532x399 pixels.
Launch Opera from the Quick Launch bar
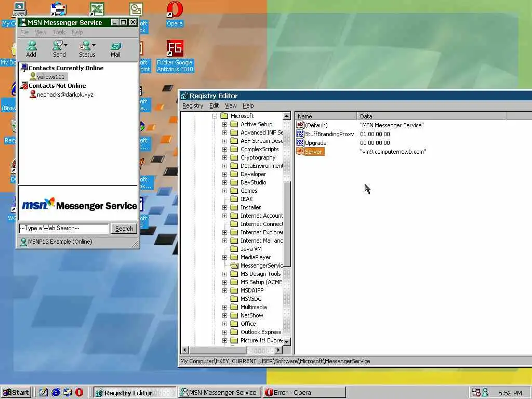(x=79, y=393)
